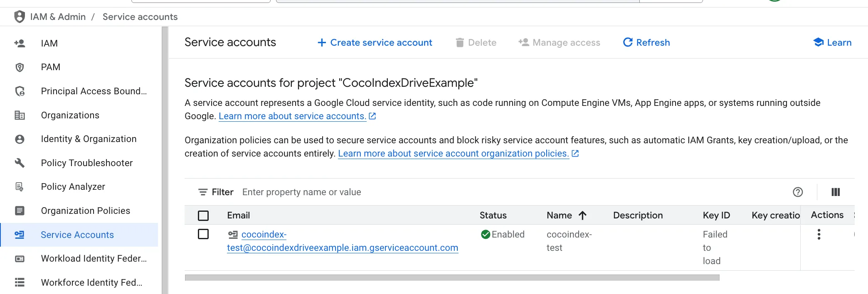
Task: Sort by Key ID column header
Action: tap(716, 215)
